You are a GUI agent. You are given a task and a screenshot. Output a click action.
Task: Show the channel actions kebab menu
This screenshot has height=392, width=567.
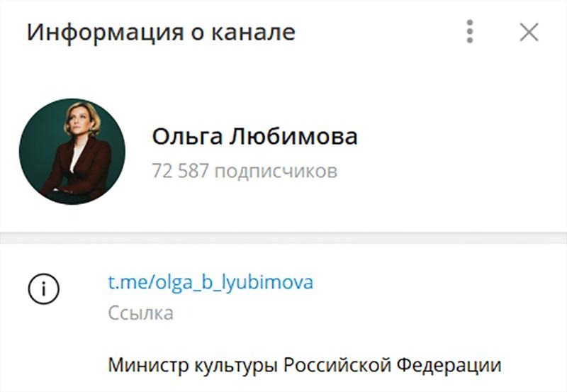[470, 32]
